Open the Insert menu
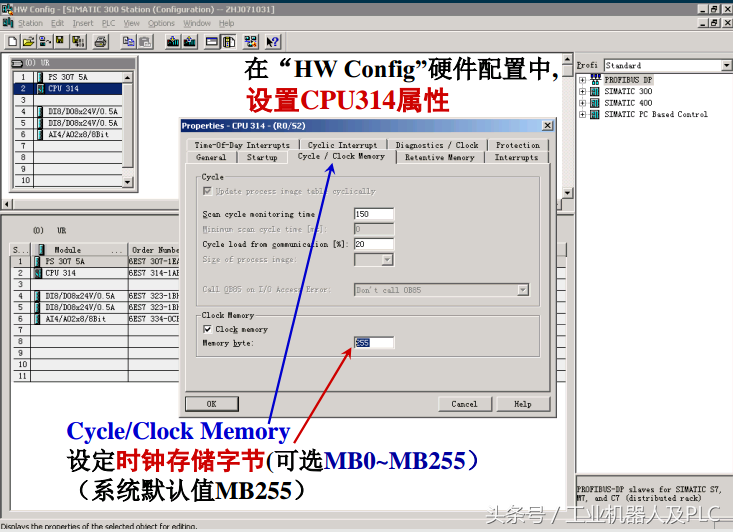The width and height of the screenshot is (733, 532). [x=83, y=23]
